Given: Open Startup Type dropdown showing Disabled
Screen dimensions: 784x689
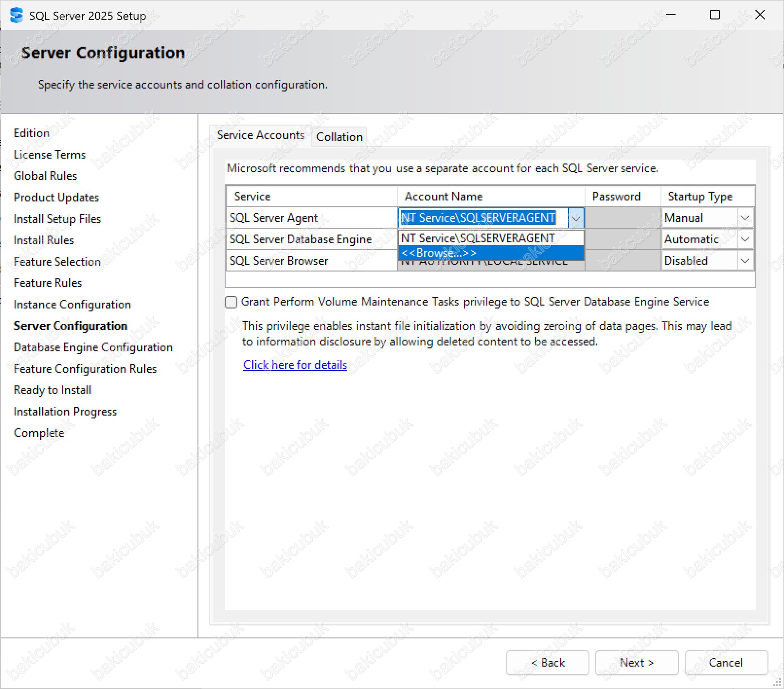Looking at the screenshot, I should pyautogui.click(x=745, y=261).
